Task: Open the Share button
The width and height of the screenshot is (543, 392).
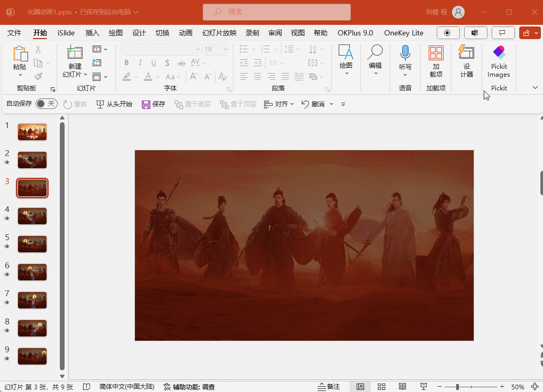Action: click(x=527, y=33)
